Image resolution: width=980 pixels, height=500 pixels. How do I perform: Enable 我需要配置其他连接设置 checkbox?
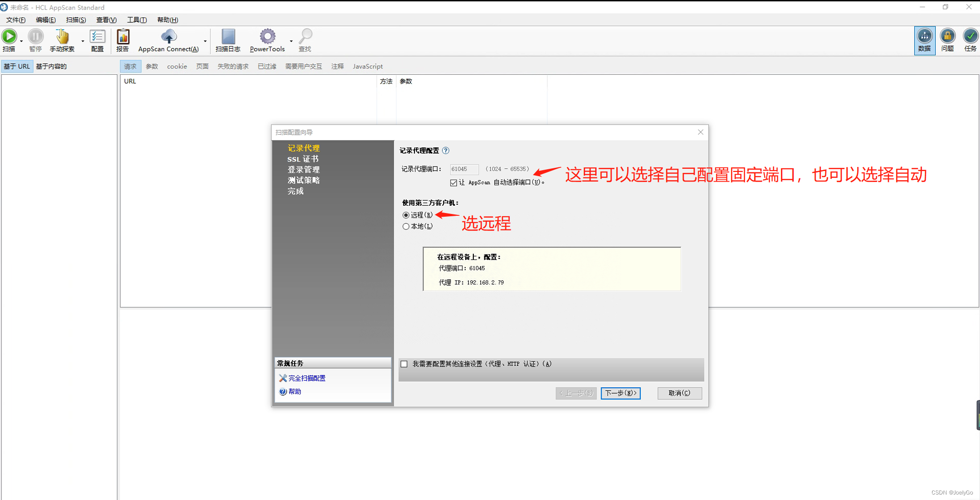click(x=404, y=364)
